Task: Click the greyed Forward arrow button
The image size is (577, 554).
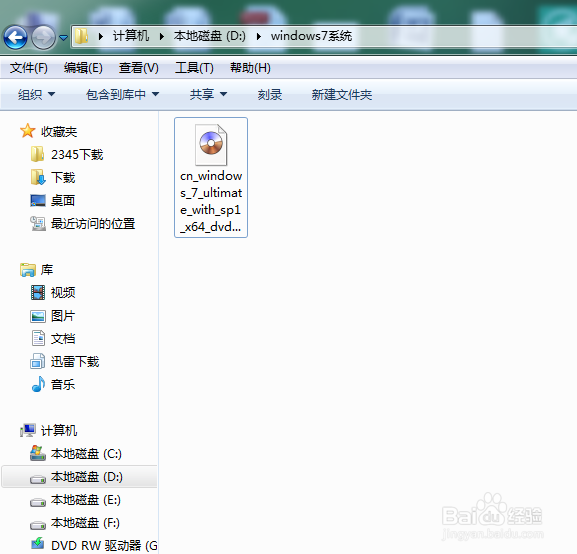Action: pyautogui.click(x=43, y=37)
